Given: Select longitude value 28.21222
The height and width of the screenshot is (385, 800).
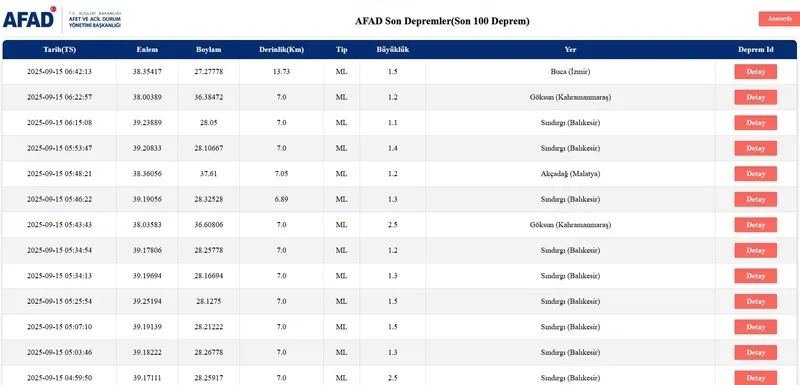Looking at the screenshot, I should 209,326.
